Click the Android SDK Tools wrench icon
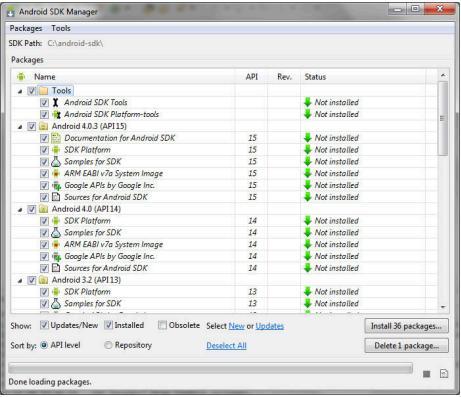This screenshot has width=461, height=397. pos(56,102)
